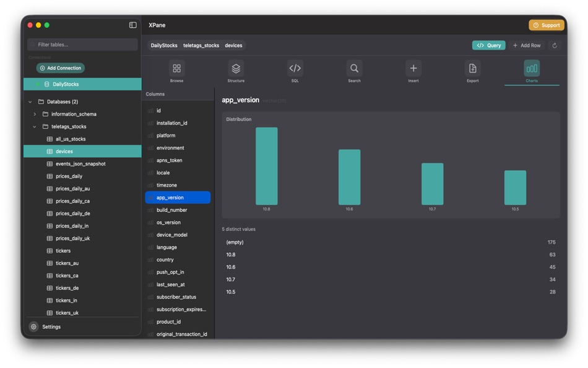Select the Export icon
Viewport: 588px width, 368px height.
472,69
